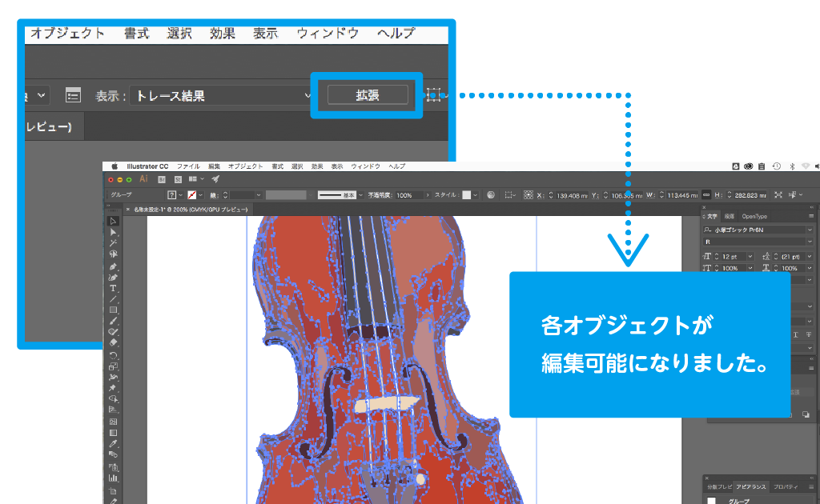Pick the Magic Wand tool

[x=113, y=243]
